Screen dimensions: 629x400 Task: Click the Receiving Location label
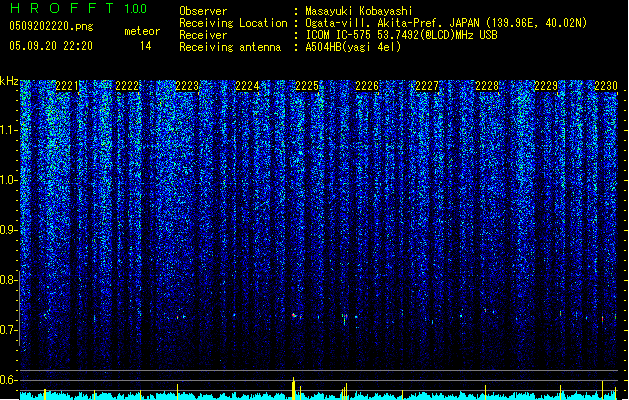[x=233, y=23]
